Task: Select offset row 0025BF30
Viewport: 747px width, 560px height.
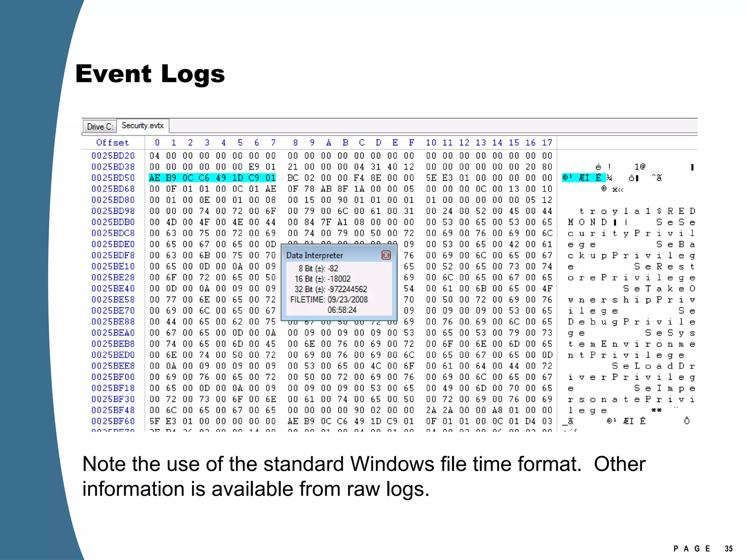Action: 113,399
